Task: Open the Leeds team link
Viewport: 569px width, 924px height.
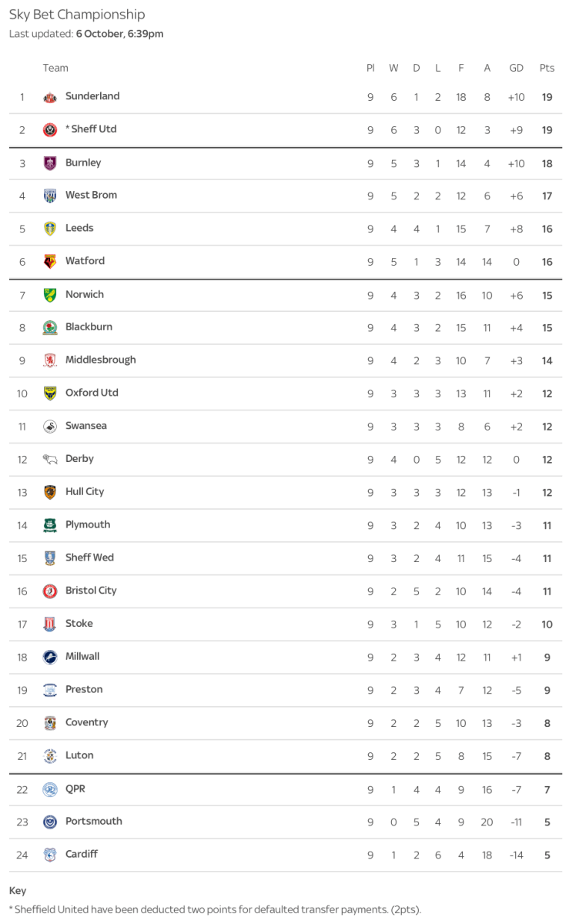Action: [x=79, y=228]
